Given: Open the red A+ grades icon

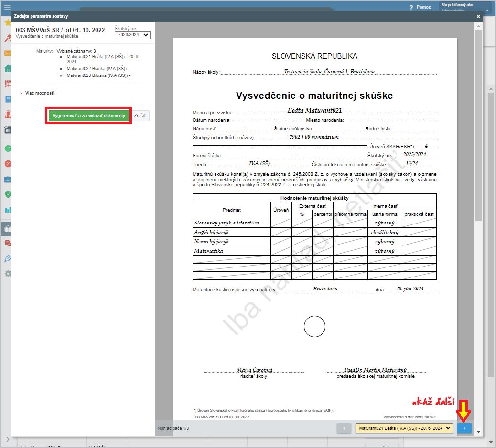Looking at the screenshot, I should click(8, 164).
